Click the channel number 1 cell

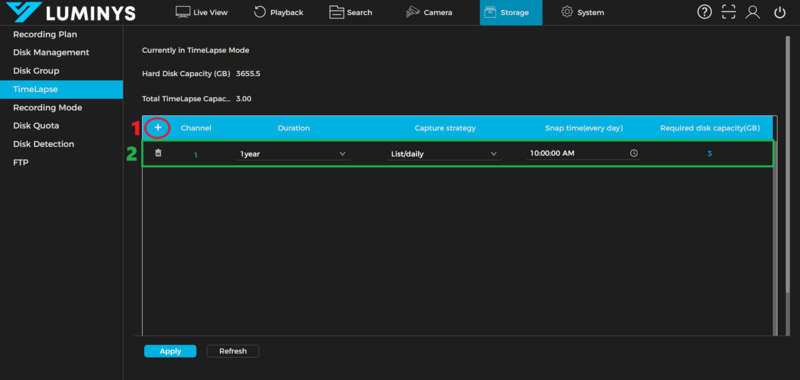(x=195, y=155)
